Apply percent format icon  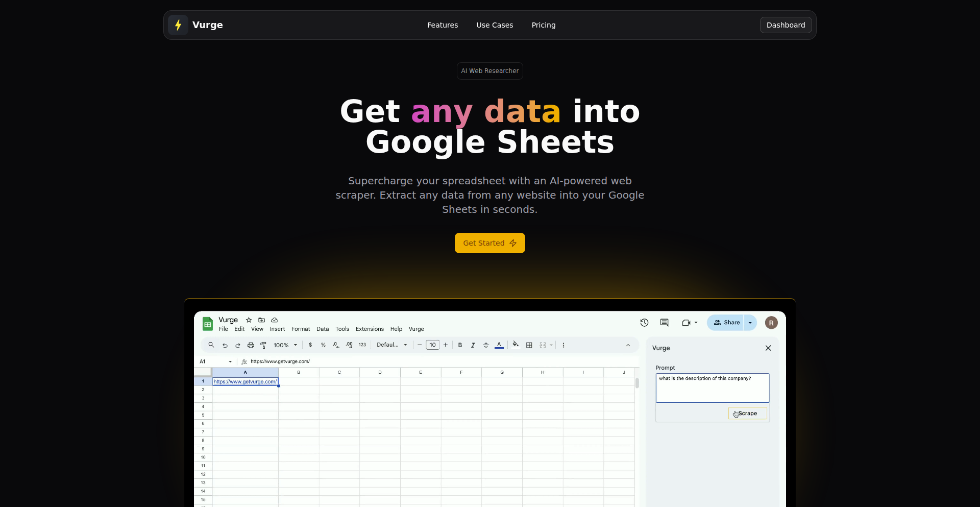click(x=323, y=345)
